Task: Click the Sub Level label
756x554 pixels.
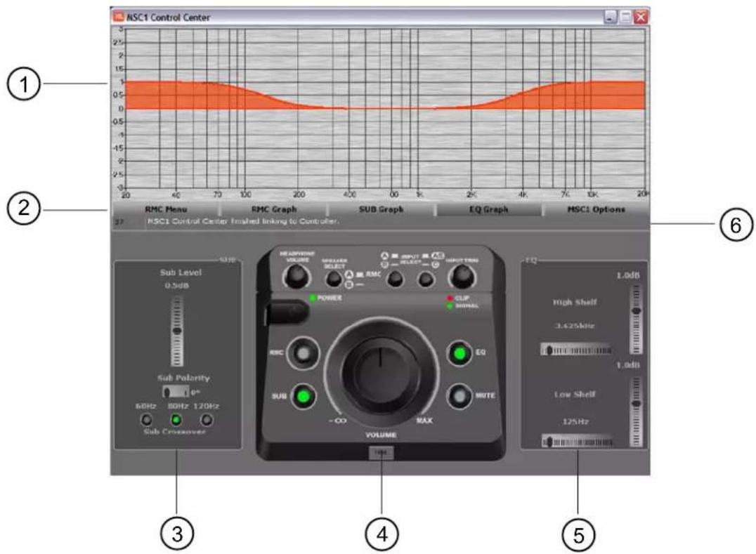Action: pyautogui.click(x=181, y=272)
